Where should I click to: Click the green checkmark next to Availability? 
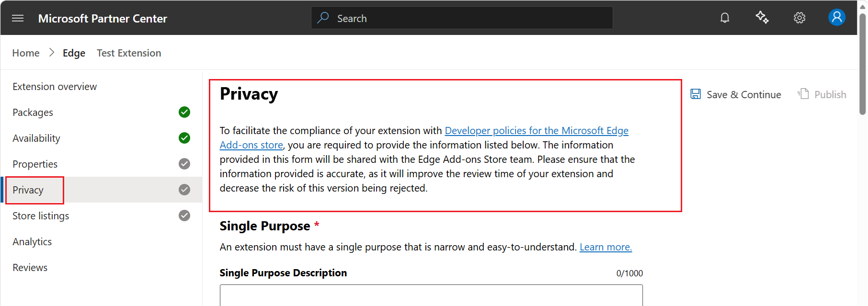point(184,138)
